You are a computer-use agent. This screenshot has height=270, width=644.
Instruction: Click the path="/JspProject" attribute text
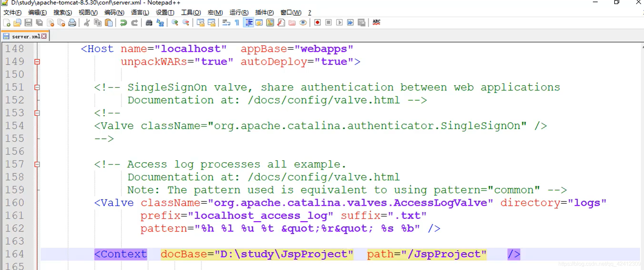[427, 254]
